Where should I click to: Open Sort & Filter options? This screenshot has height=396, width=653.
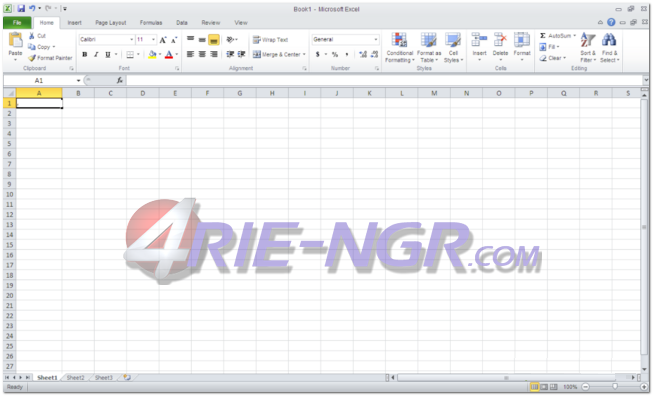(x=588, y=47)
